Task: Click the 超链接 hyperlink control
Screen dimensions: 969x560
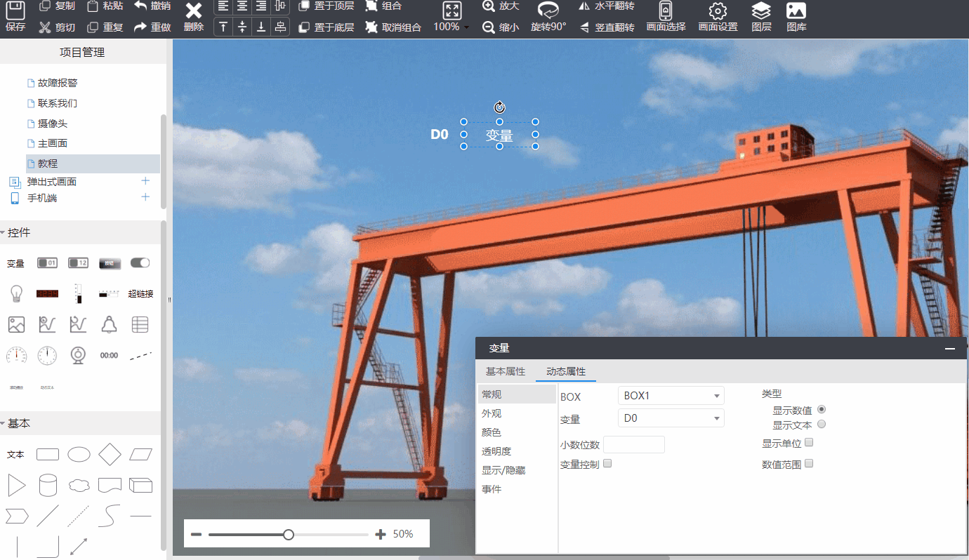Action: (x=140, y=294)
